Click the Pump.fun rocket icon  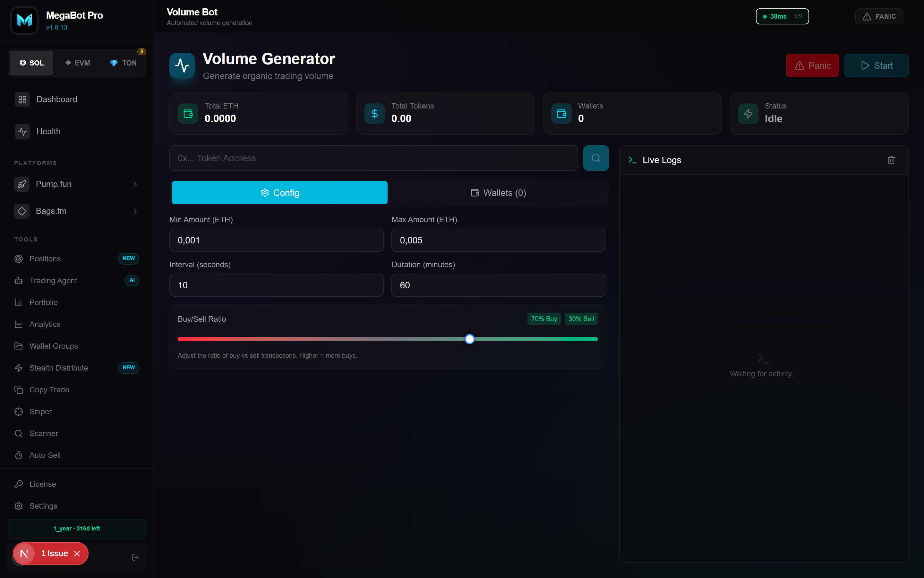tap(22, 184)
